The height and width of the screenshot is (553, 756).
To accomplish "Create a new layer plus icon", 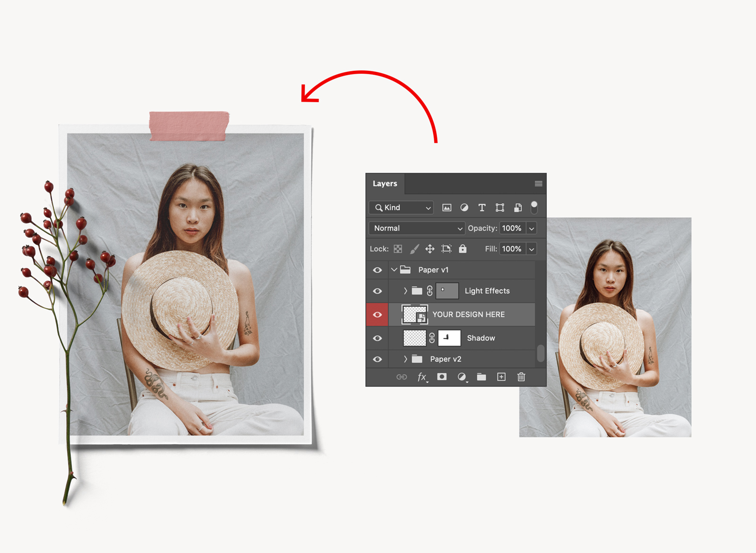I will pyautogui.click(x=501, y=377).
